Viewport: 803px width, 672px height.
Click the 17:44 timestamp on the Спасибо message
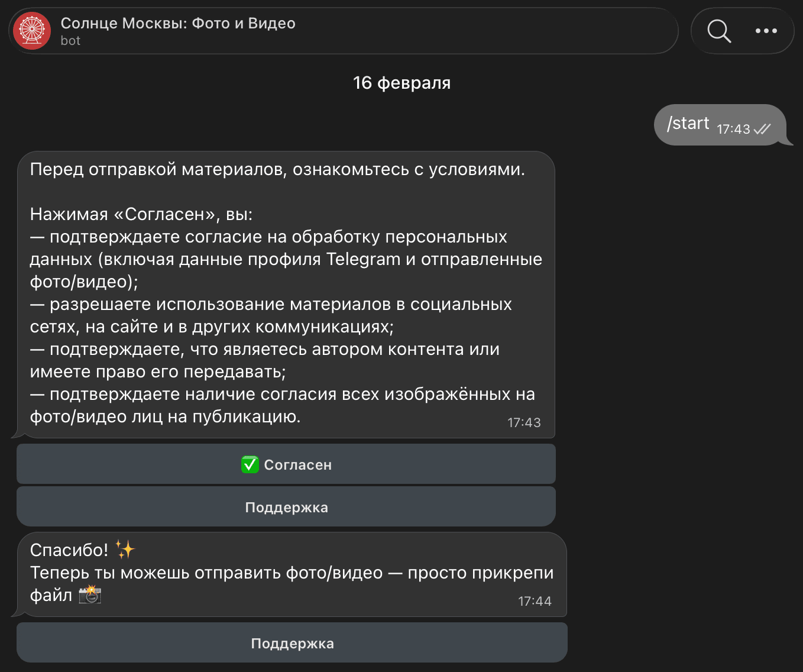pyautogui.click(x=535, y=601)
